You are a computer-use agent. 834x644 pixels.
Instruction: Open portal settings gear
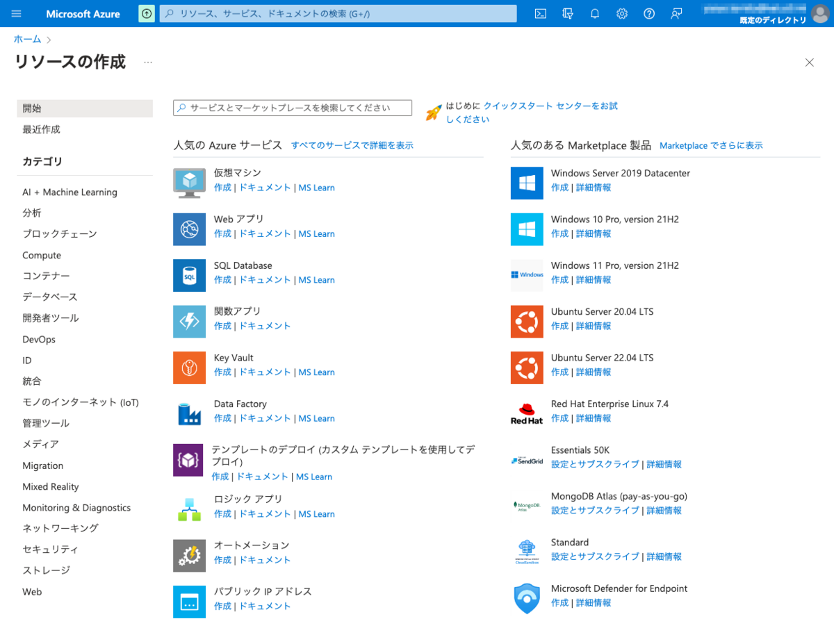(x=622, y=14)
